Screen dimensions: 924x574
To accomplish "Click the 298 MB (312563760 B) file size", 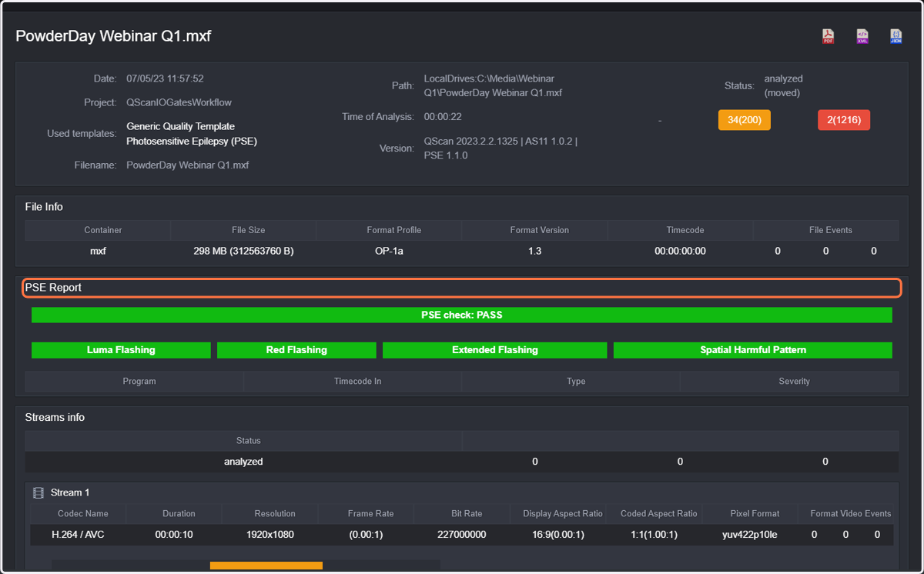I will 243,251.
